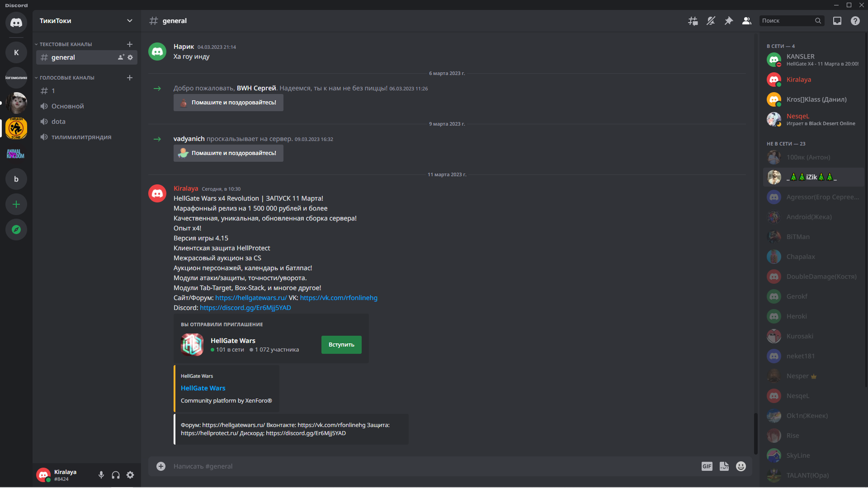The image size is (868, 488).
Task: Open the inbox icon
Action: [837, 21]
